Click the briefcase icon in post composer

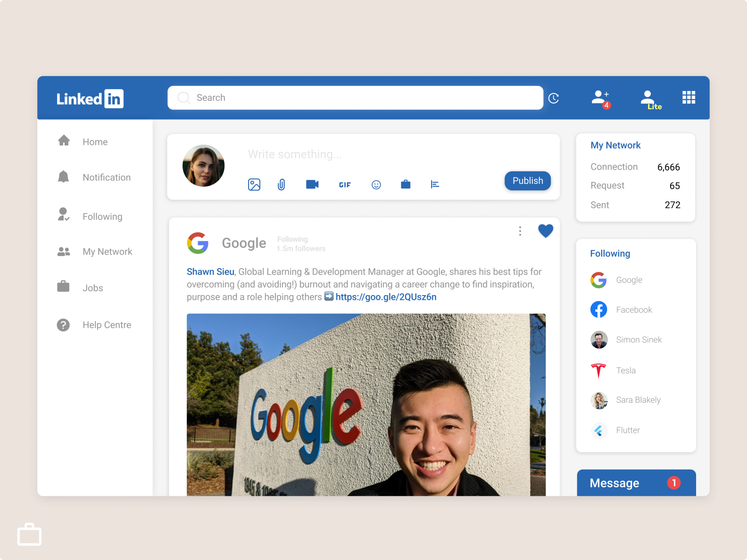[x=406, y=184]
